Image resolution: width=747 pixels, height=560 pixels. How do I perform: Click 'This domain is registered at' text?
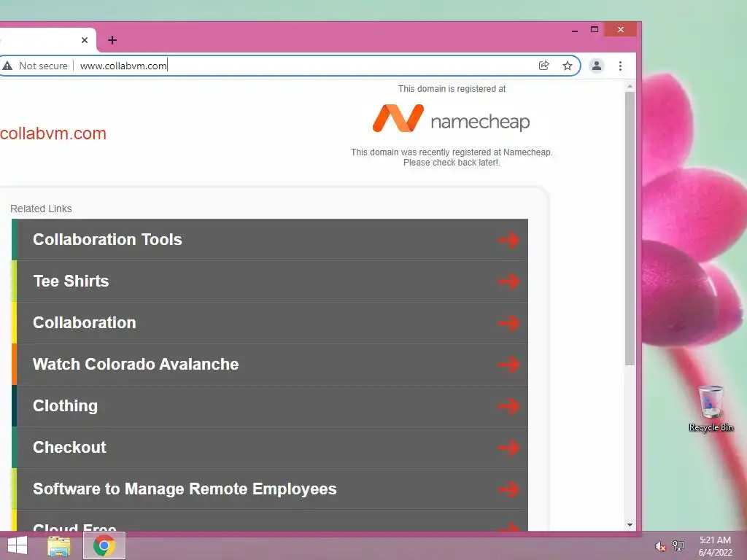(x=452, y=88)
